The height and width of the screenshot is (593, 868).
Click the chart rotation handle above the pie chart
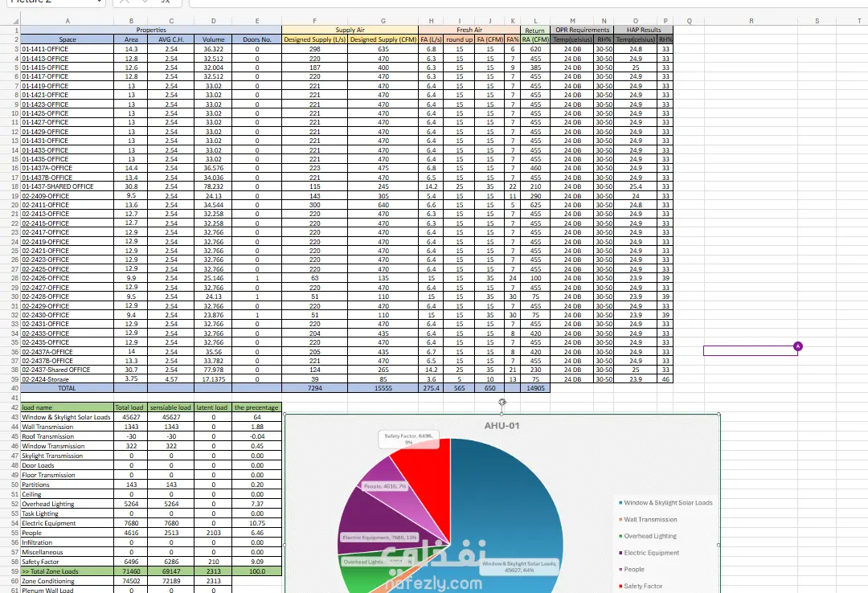coord(502,403)
